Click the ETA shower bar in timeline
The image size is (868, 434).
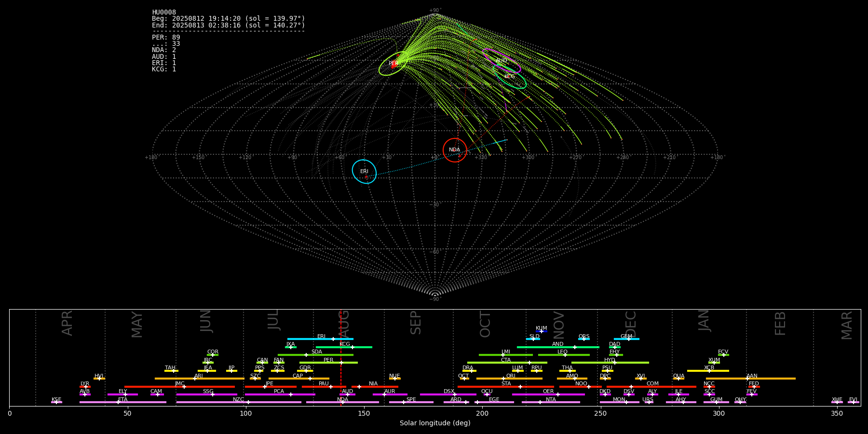coord(123,402)
